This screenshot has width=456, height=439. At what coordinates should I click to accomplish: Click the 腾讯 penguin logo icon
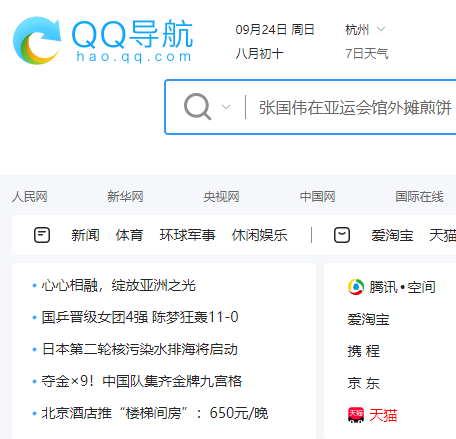356,287
